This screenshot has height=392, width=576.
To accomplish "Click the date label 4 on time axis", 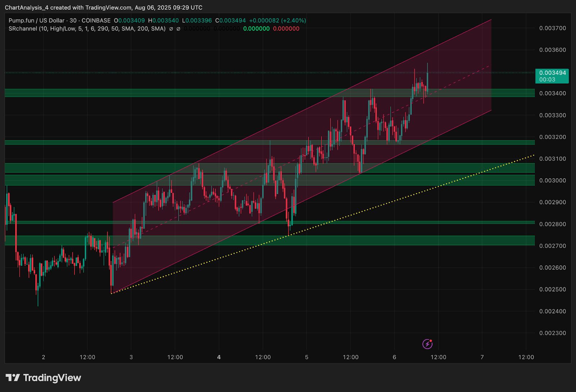I will 219,357.
